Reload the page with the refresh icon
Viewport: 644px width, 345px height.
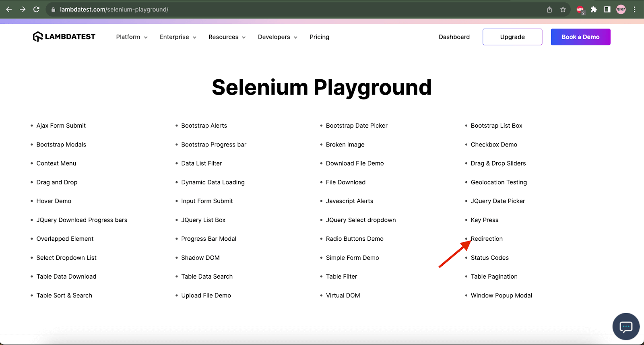(x=36, y=9)
